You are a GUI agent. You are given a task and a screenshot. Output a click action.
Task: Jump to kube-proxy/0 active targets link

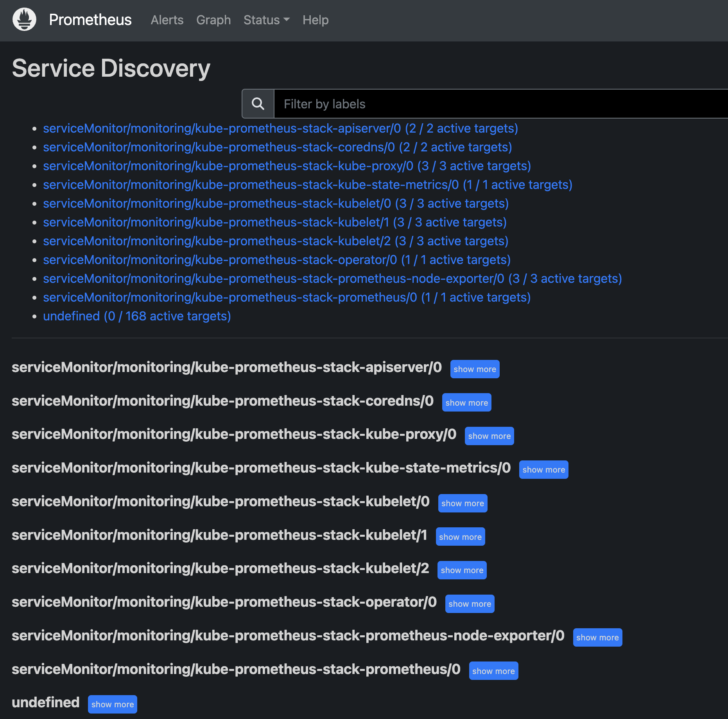click(x=287, y=166)
